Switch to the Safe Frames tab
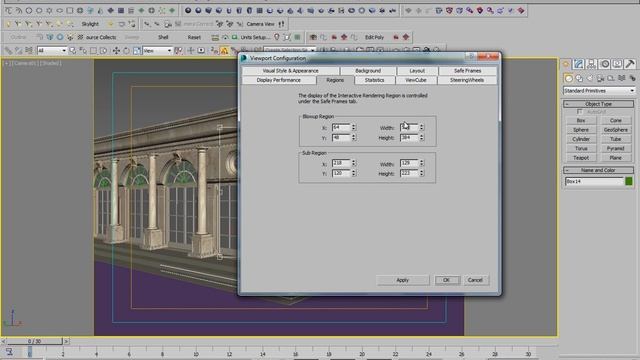The image size is (640, 360). (468, 71)
